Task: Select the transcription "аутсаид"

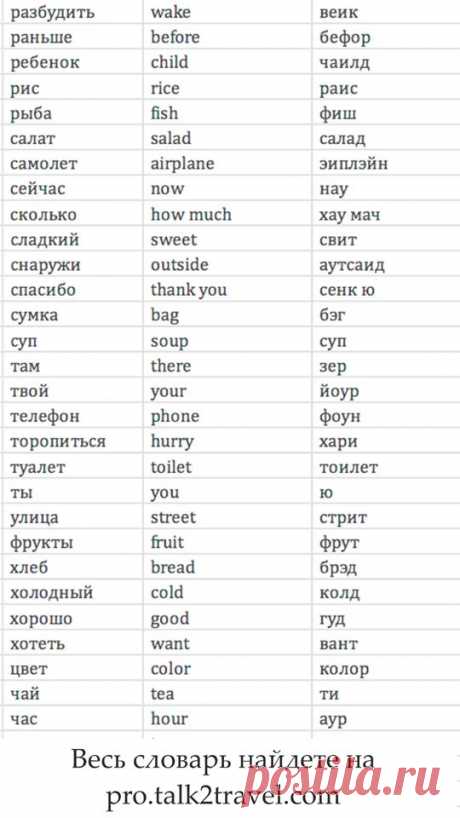Action: tap(352, 266)
